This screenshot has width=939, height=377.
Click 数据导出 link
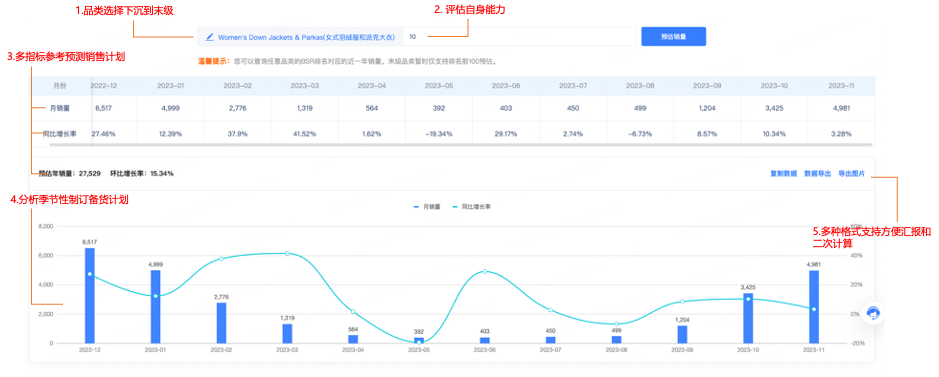point(817,174)
